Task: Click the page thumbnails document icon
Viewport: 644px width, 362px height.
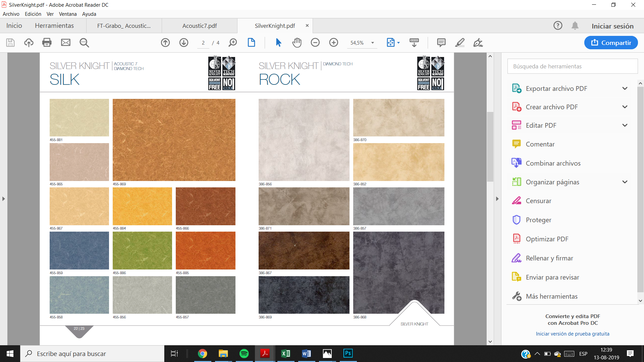Action: (251, 43)
